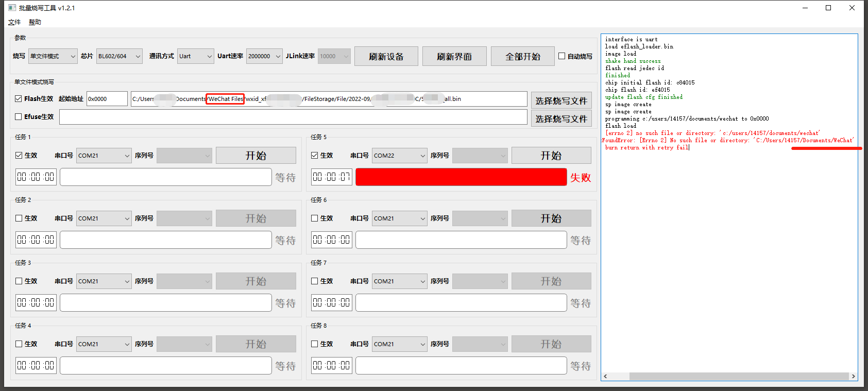Click 'load eflash_loader.bin' log line

(639, 46)
